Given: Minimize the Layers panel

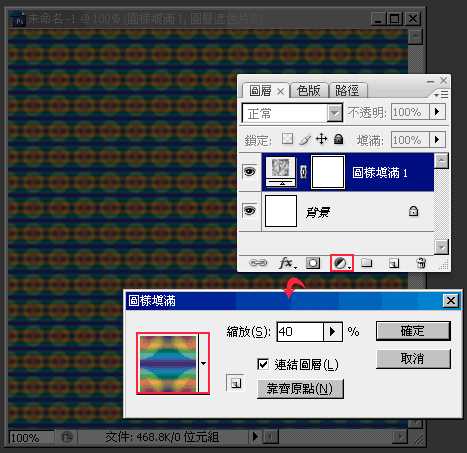Looking at the screenshot, I should (431, 81).
